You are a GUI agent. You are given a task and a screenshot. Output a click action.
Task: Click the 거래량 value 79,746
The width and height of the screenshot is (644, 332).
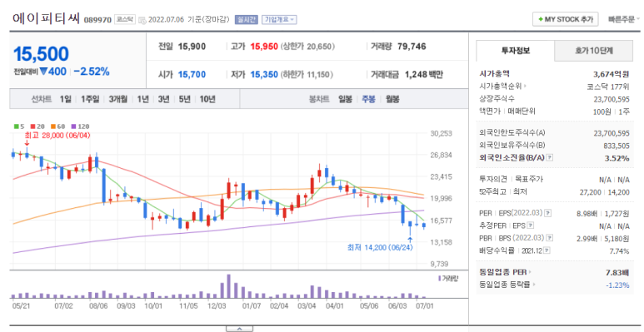[412, 47]
